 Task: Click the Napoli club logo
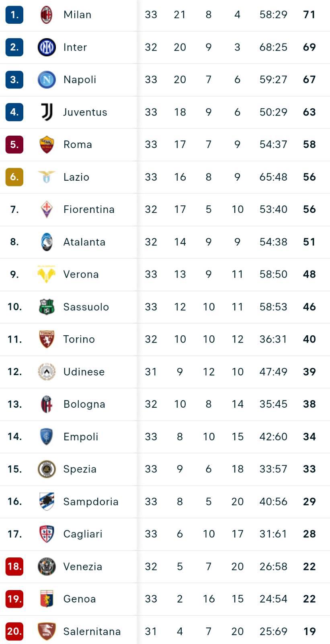click(47, 80)
